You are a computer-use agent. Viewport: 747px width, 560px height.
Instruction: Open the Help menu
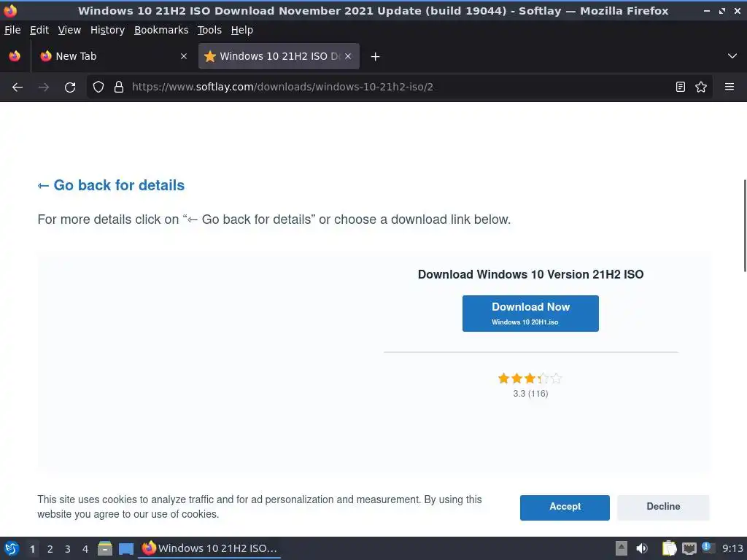pos(242,30)
